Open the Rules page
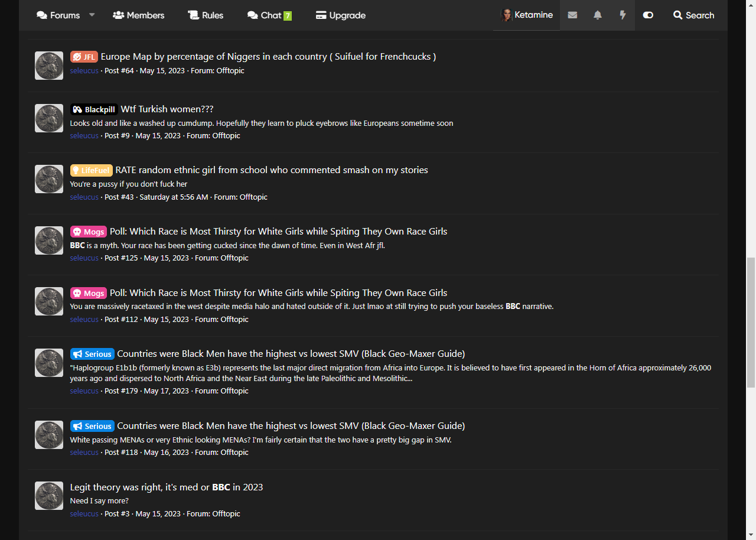Viewport: 756px width, 540px height. coord(206,15)
